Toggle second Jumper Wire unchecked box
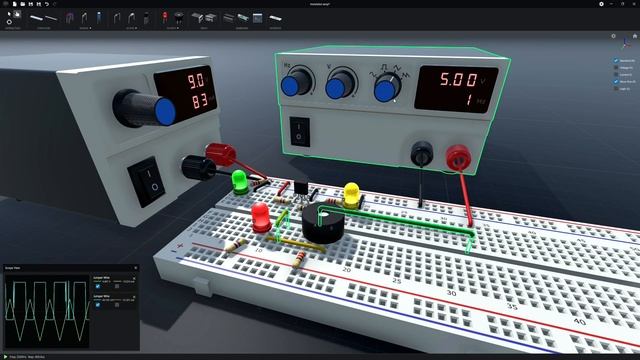 click(x=117, y=305)
